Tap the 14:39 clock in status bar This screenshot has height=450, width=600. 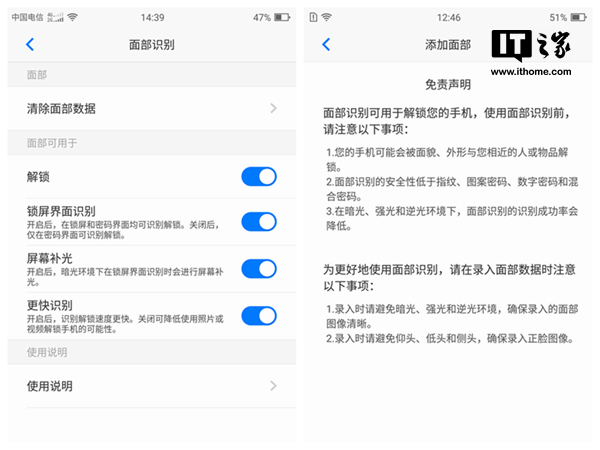click(x=152, y=18)
